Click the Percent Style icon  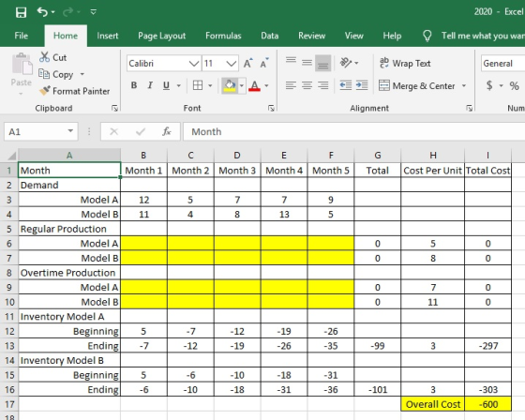click(x=515, y=85)
